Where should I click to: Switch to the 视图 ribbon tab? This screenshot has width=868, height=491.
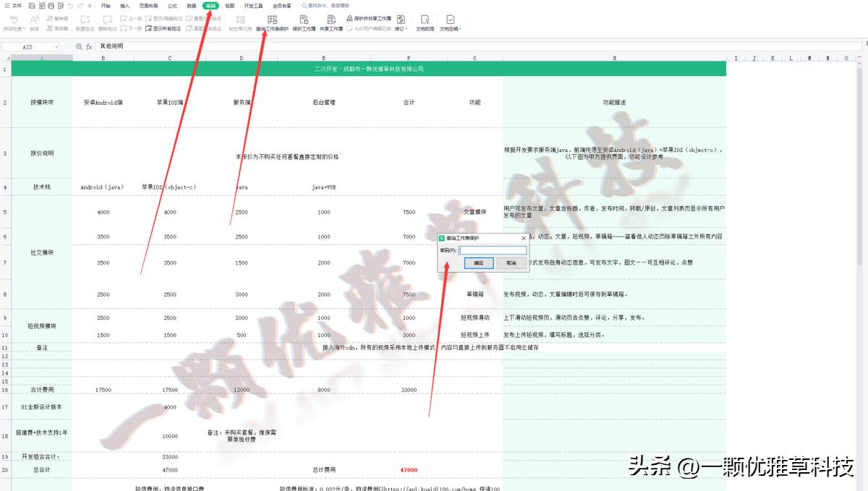tap(229, 7)
